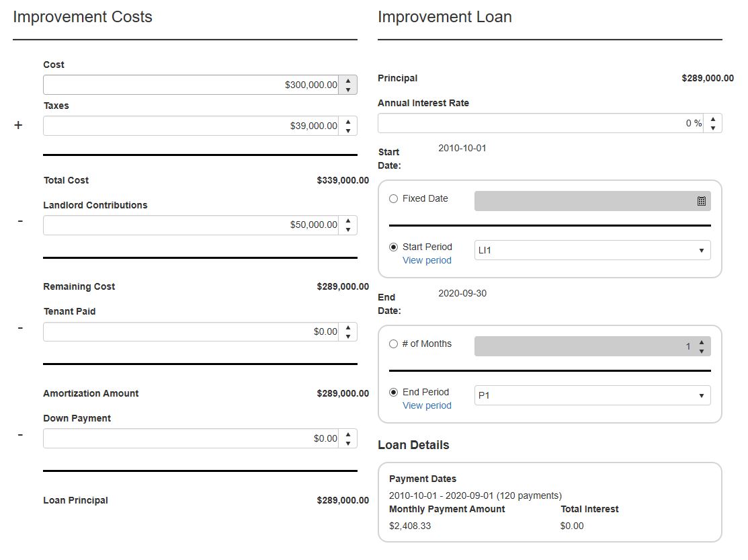Increase # of Months spinner value
The width and height of the screenshot is (748, 560).
point(701,342)
